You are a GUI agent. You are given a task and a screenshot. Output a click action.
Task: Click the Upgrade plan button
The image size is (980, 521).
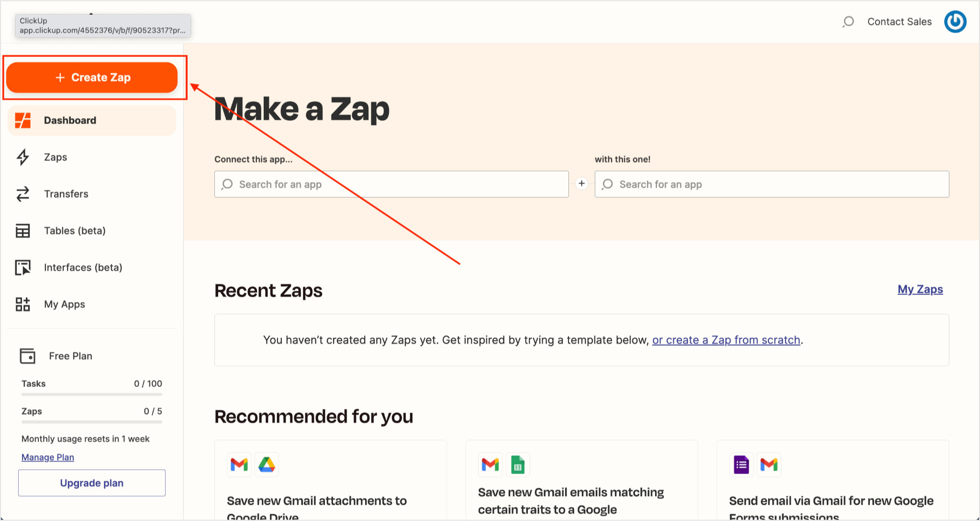pos(93,483)
